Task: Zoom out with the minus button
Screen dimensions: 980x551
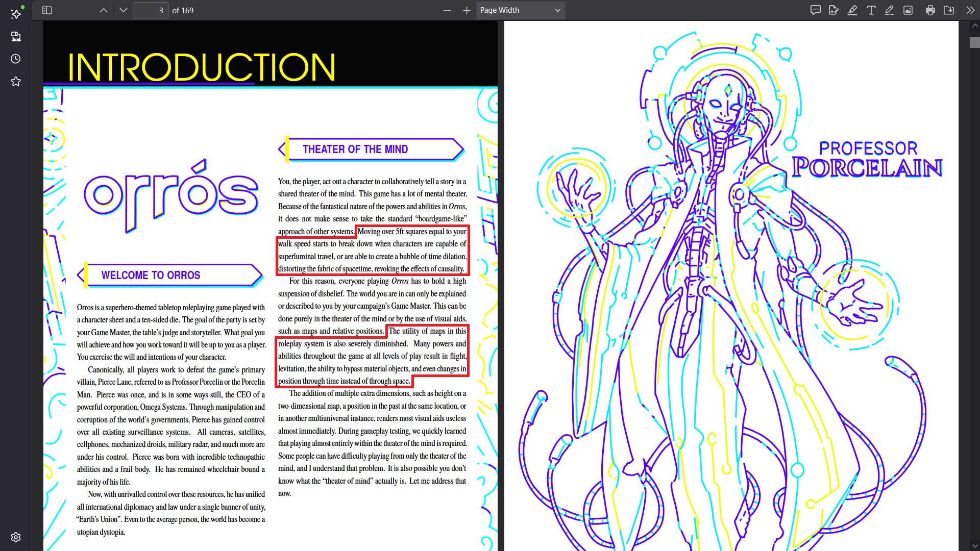Action: tap(447, 10)
